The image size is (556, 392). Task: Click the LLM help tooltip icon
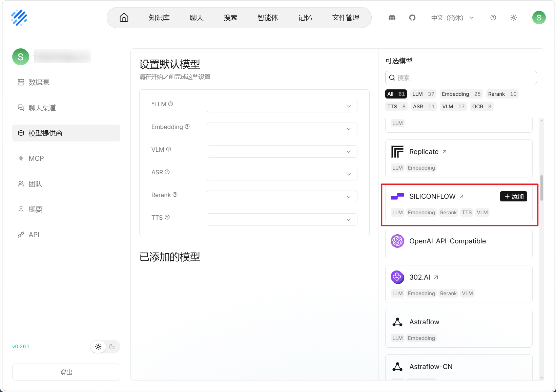[171, 104]
